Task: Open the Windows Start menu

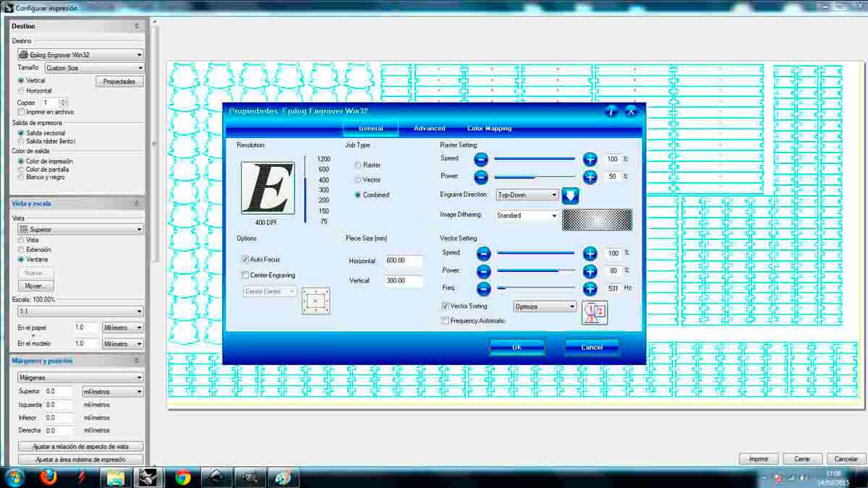Action: [x=14, y=477]
